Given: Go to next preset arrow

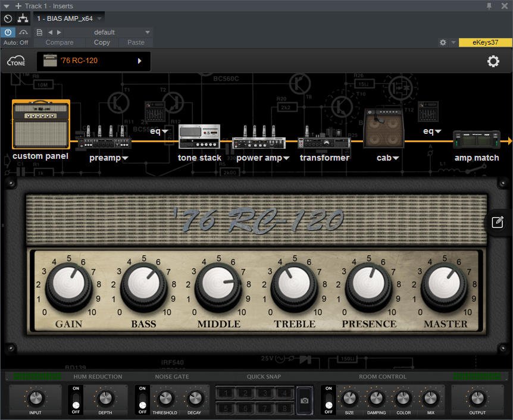Looking at the screenshot, I should [x=59, y=32].
